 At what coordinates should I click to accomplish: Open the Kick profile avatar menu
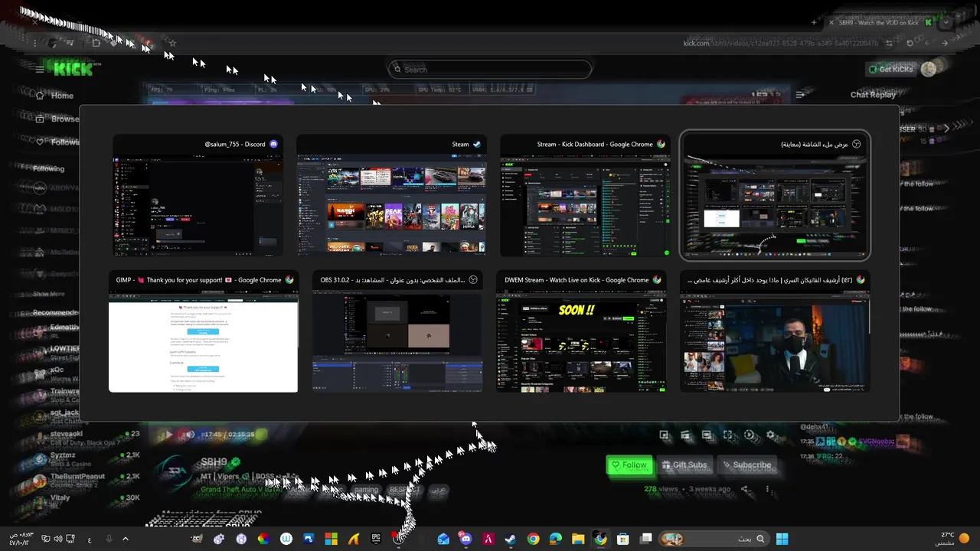click(x=929, y=69)
